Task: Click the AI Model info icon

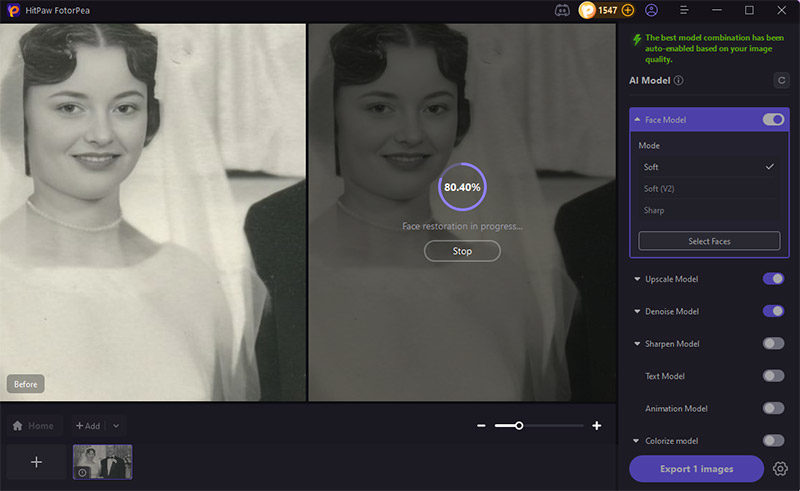Action: [x=679, y=80]
